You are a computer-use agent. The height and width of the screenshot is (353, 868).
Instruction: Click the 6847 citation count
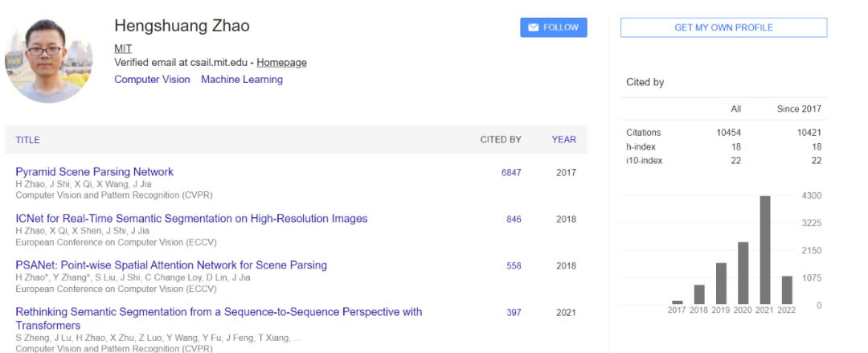point(511,172)
